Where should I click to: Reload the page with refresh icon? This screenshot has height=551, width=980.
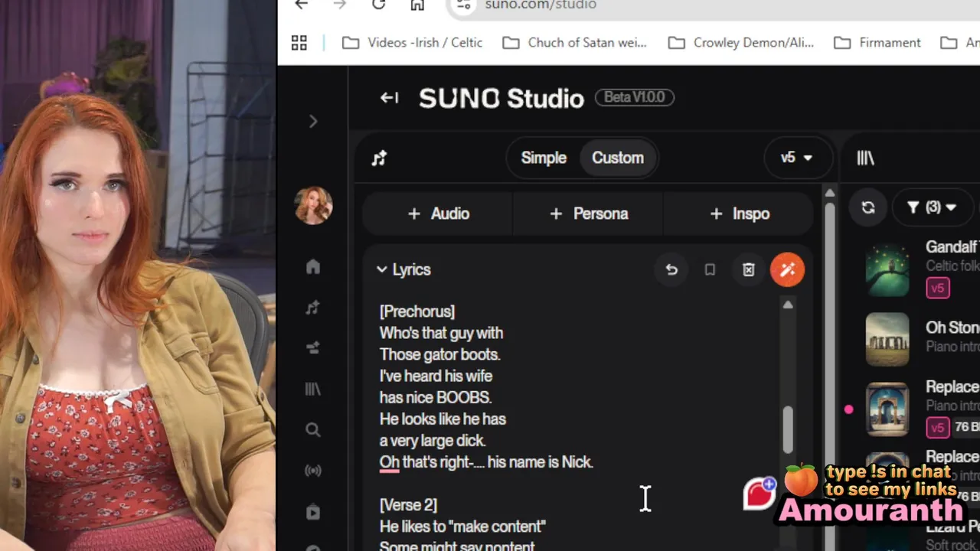click(x=378, y=5)
